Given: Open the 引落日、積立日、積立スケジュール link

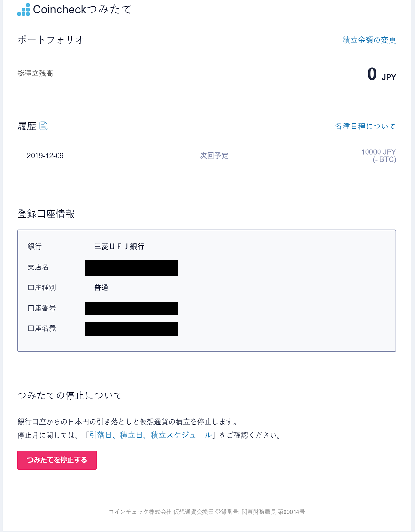Looking at the screenshot, I should pyautogui.click(x=150, y=435).
